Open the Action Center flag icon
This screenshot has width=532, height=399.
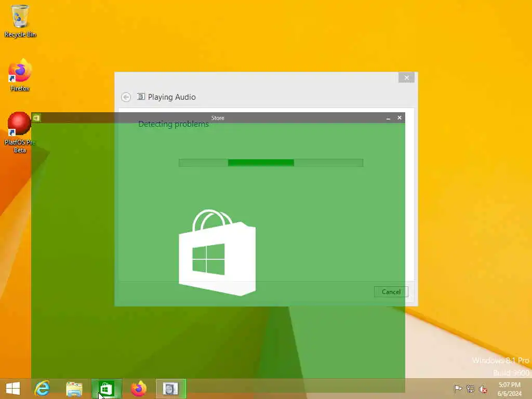point(458,389)
